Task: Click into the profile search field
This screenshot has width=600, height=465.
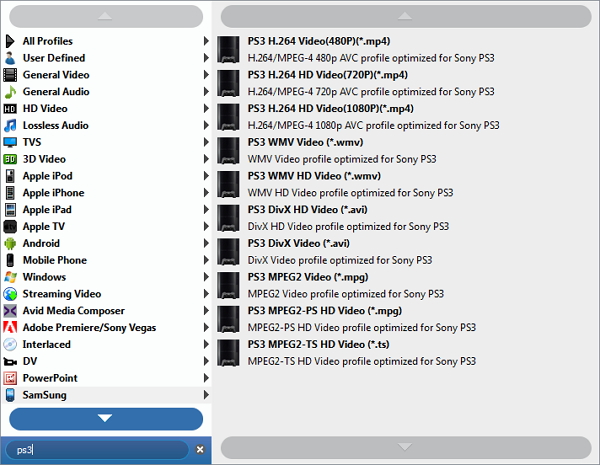Action: point(97,450)
